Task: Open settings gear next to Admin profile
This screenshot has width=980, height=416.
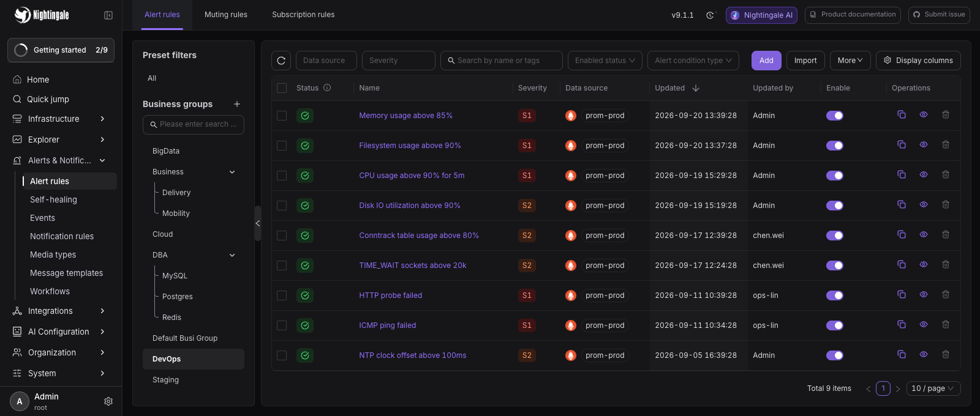Action: pyautogui.click(x=108, y=401)
